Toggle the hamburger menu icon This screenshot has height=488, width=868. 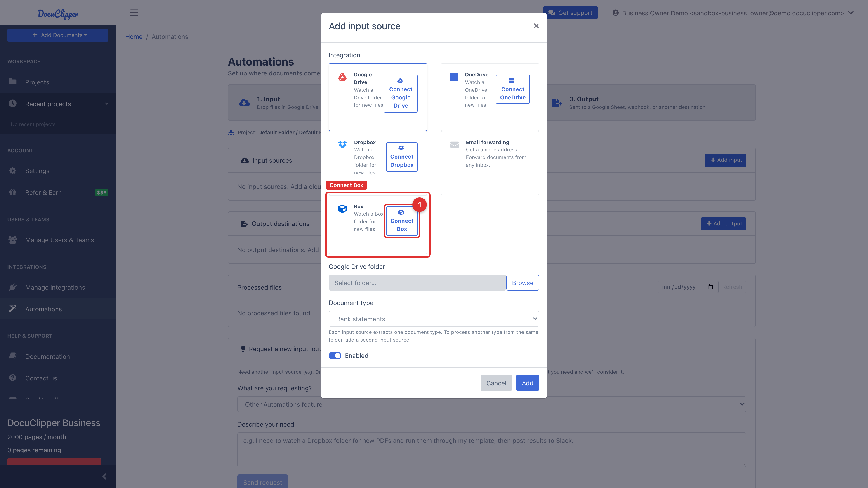(134, 13)
